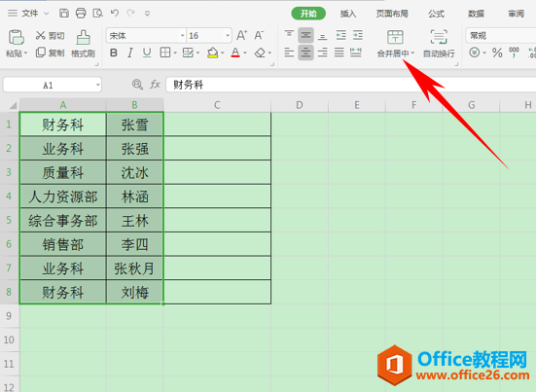Open the borders dropdown arrow
Image resolution: width=536 pixels, height=392 pixels.
(x=175, y=53)
